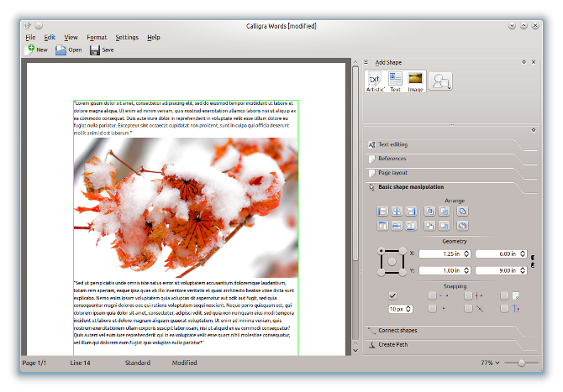
Task: Click the Y position 1.00 in field
Action: pos(445,270)
